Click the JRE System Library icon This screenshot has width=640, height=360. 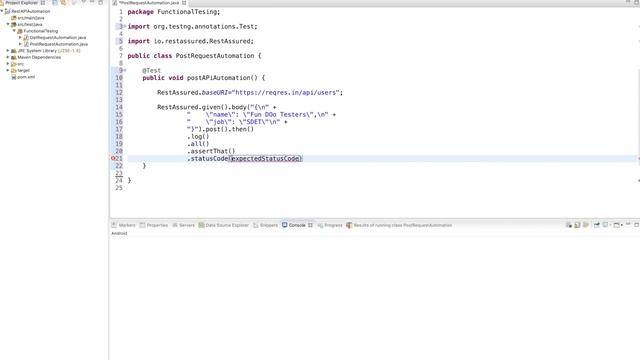click(13, 51)
